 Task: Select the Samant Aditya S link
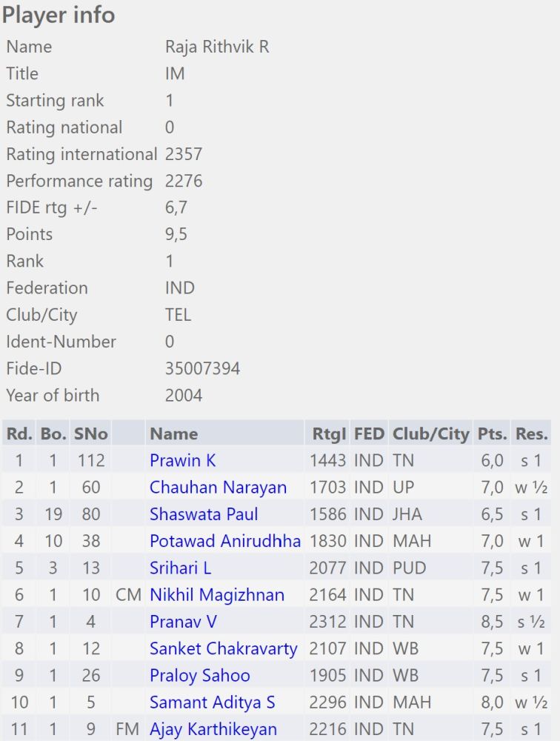pyautogui.click(x=212, y=702)
